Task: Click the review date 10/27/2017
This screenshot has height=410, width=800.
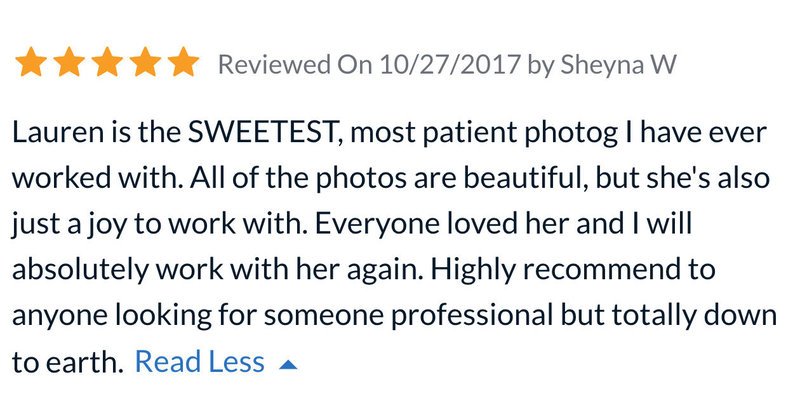Action: tap(450, 64)
